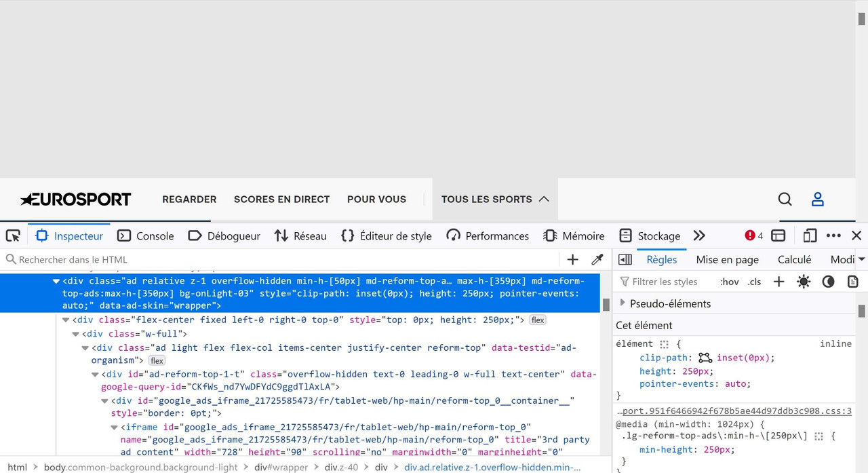The image size is (868, 473).
Task: Open the REGARDER menu
Action: 189,199
